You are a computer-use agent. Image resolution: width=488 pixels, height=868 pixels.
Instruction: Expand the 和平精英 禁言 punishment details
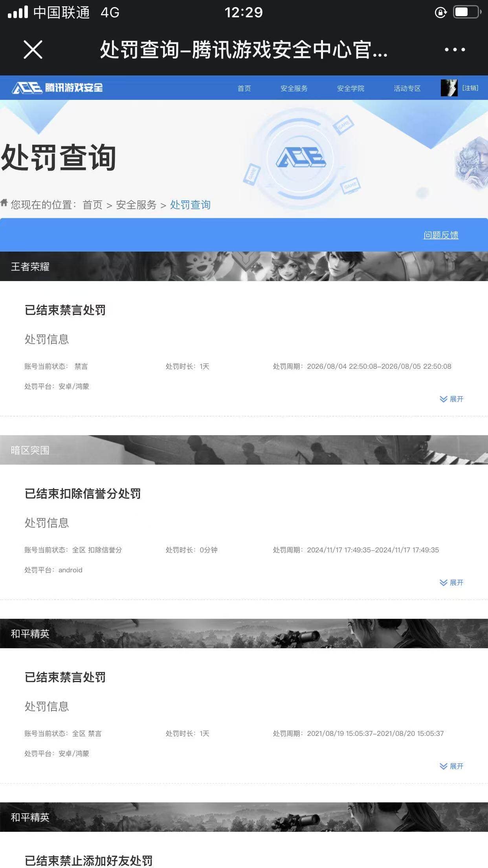(451, 766)
